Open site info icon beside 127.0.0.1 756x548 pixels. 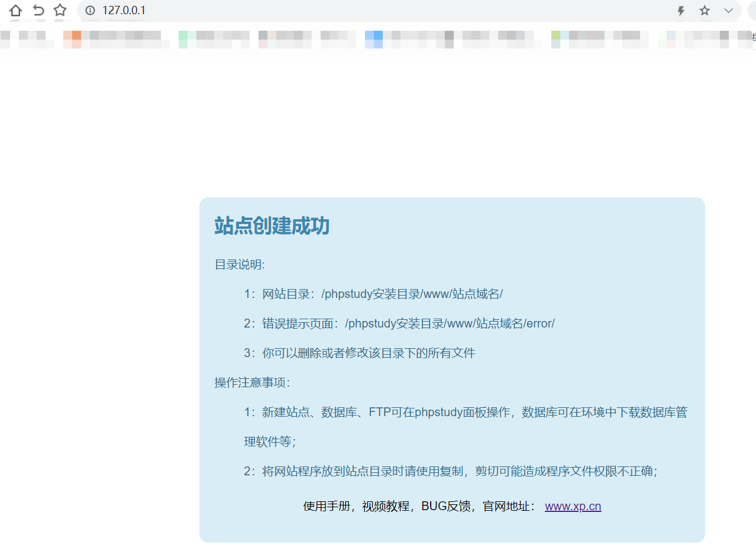tap(90, 11)
